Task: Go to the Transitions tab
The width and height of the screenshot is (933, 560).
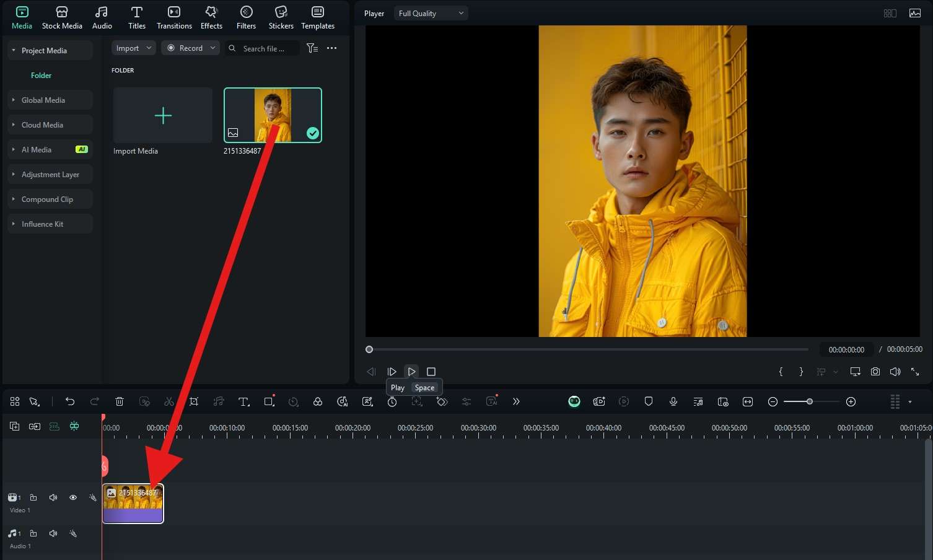Action: point(174,17)
